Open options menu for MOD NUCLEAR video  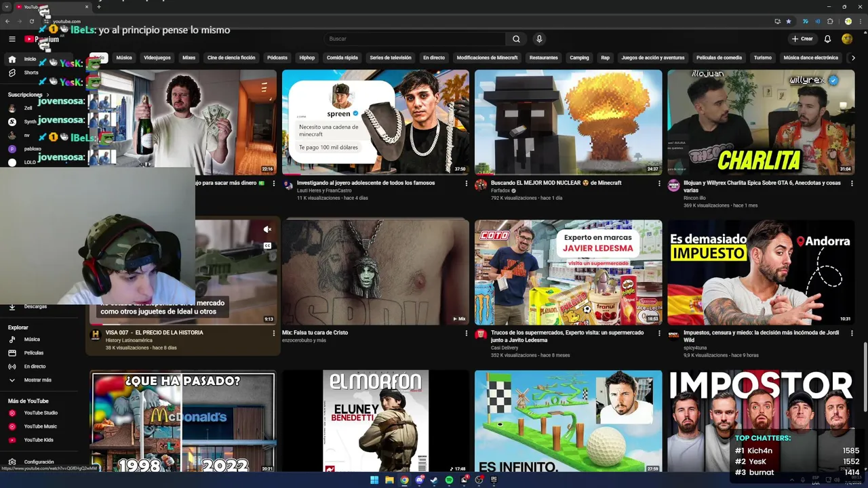[659, 183]
